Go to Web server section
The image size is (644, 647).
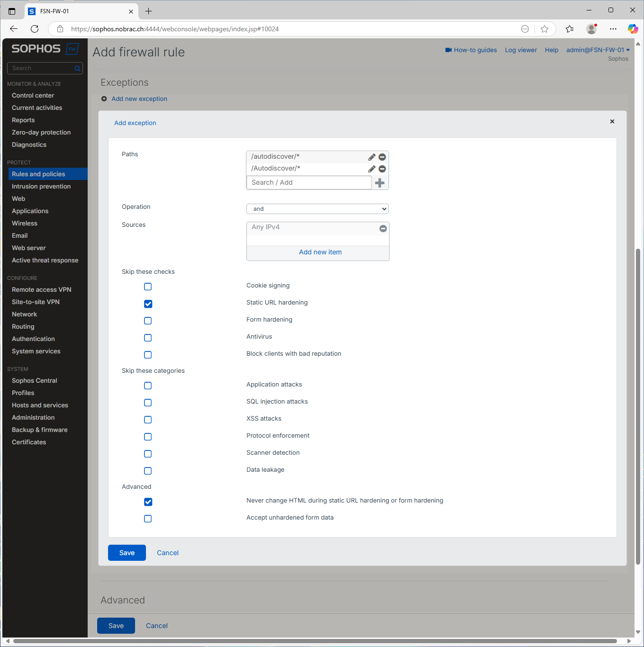coord(29,248)
